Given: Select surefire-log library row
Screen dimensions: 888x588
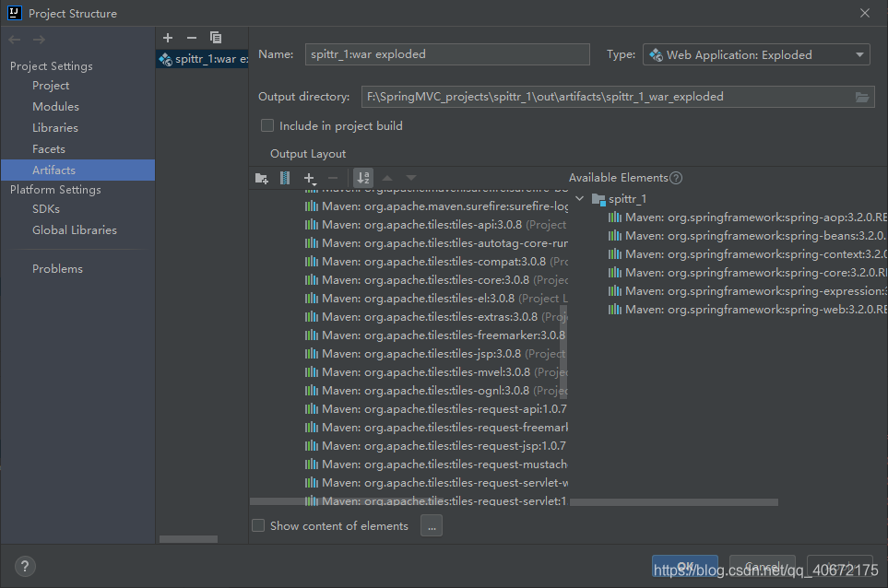Looking at the screenshot, I should pos(436,206).
